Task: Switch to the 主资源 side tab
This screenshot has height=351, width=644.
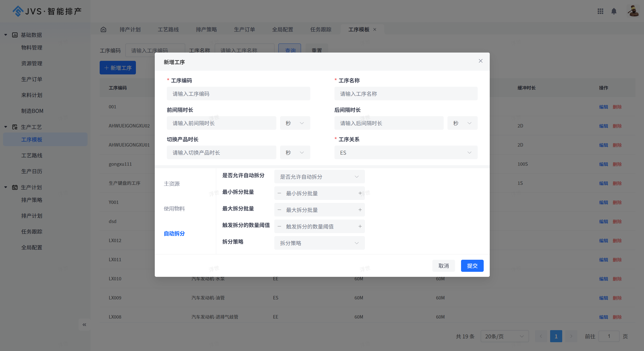Action: [172, 184]
